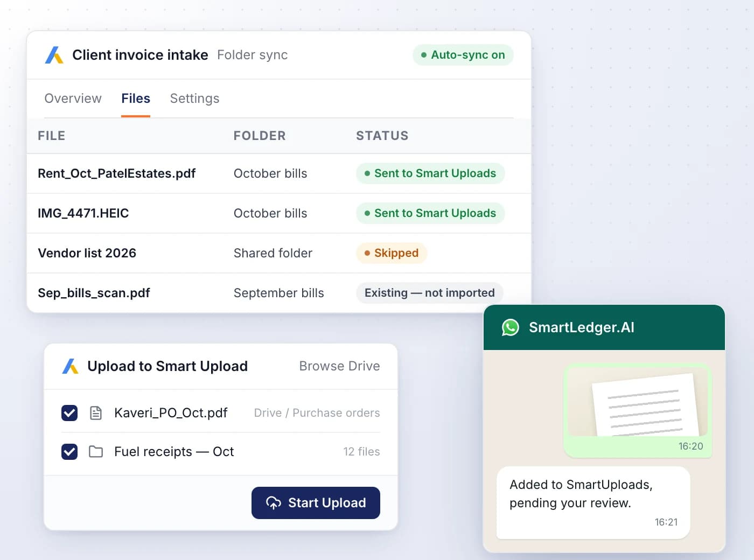Click the FOLDER column header
Image resolution: width=754 pixels, height=560 pixels.
pos(260,136)
